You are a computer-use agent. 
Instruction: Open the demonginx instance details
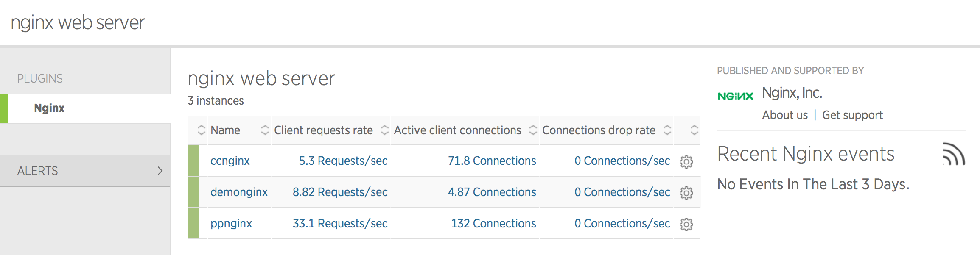pyautogui.click(x=239, y=192)
